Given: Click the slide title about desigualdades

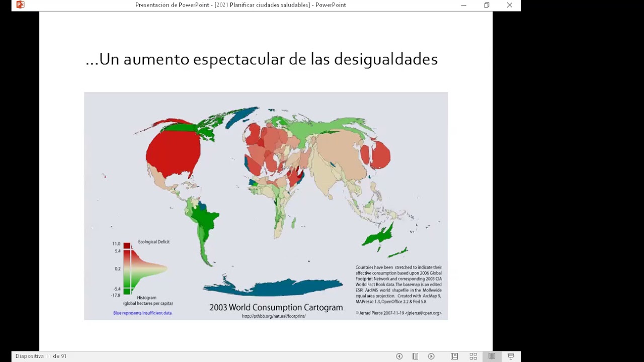Looking at the screenshot, I should (x=262, y=59).
